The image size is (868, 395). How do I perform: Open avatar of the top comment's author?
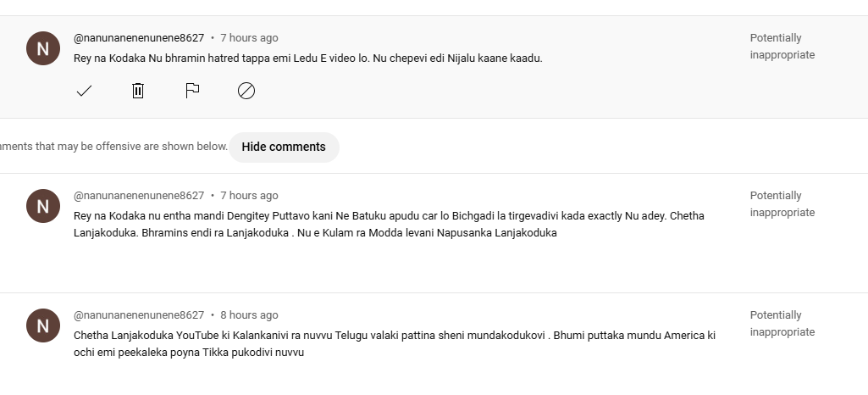pos(43,48)
